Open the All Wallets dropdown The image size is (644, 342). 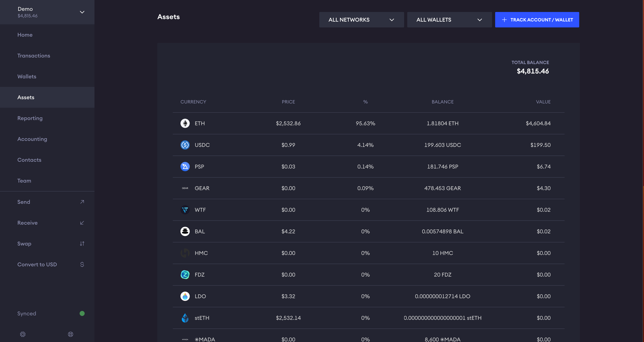(449, 20)
